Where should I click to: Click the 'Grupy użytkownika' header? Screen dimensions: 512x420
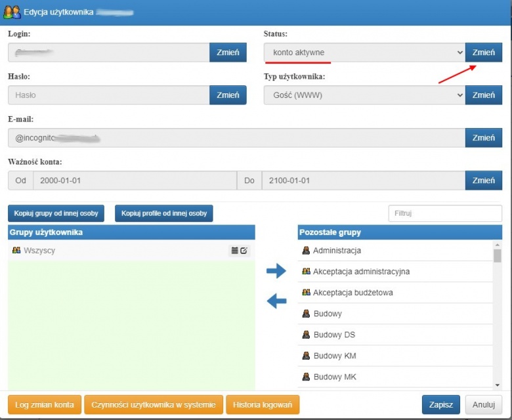pos(131,232)
